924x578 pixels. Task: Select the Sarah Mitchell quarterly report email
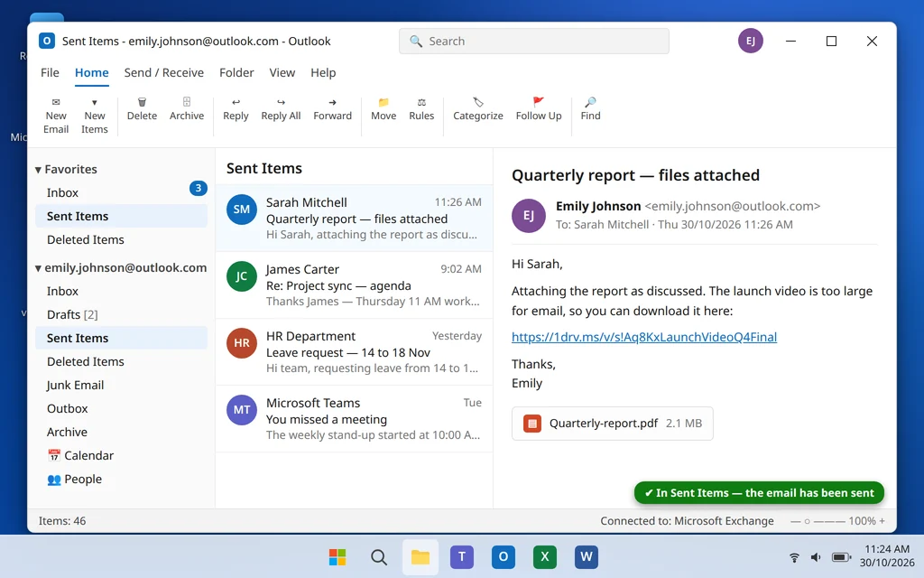[354, 219]
